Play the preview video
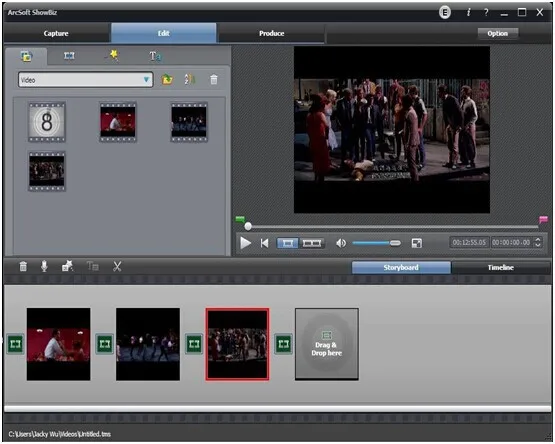Image resolution: width=555 pixels, height=444 pixels. click(x=245, y=243)
